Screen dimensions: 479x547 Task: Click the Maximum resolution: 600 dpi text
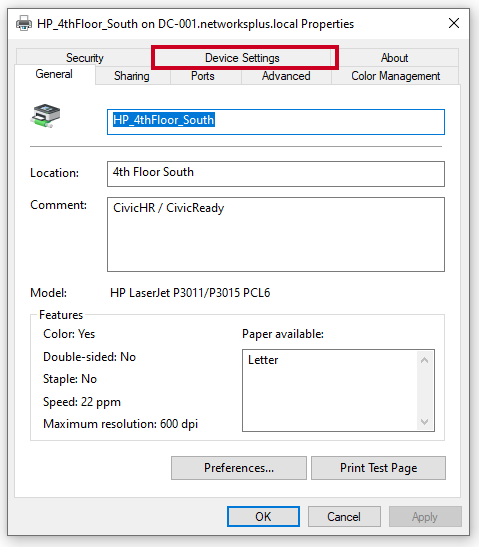(120, 424)
